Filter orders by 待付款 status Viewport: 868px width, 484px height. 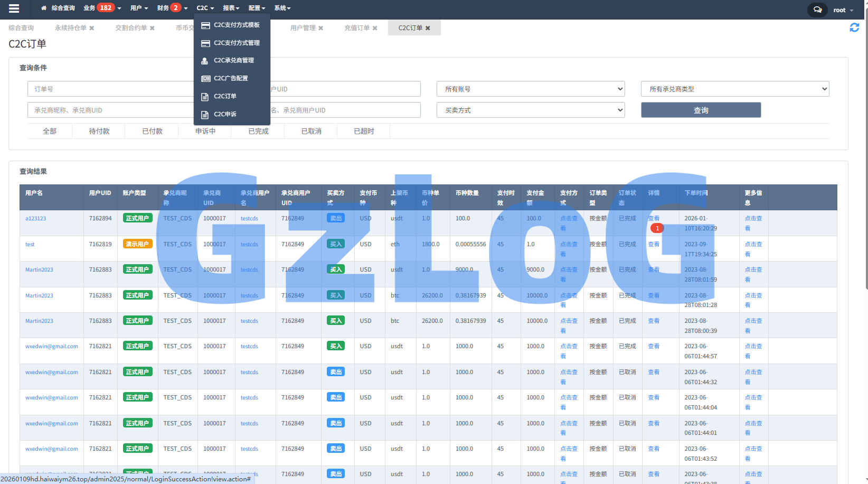tap(99, 131)
